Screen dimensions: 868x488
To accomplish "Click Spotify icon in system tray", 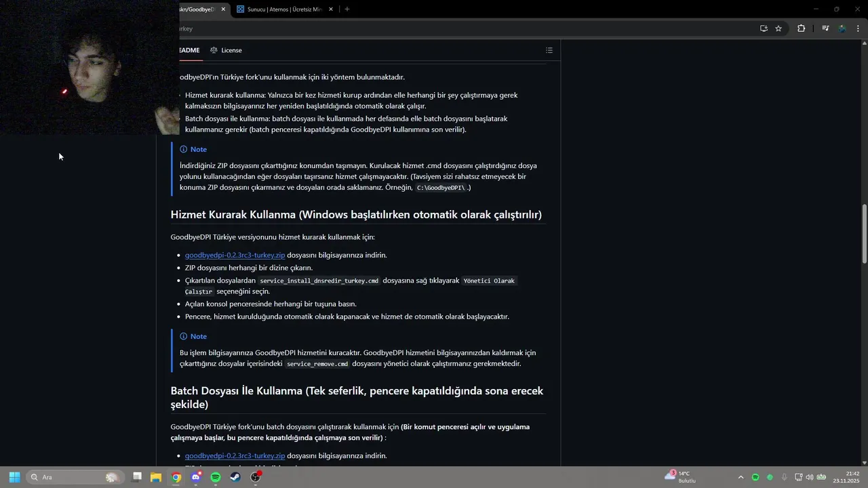I will pos(755,477).
